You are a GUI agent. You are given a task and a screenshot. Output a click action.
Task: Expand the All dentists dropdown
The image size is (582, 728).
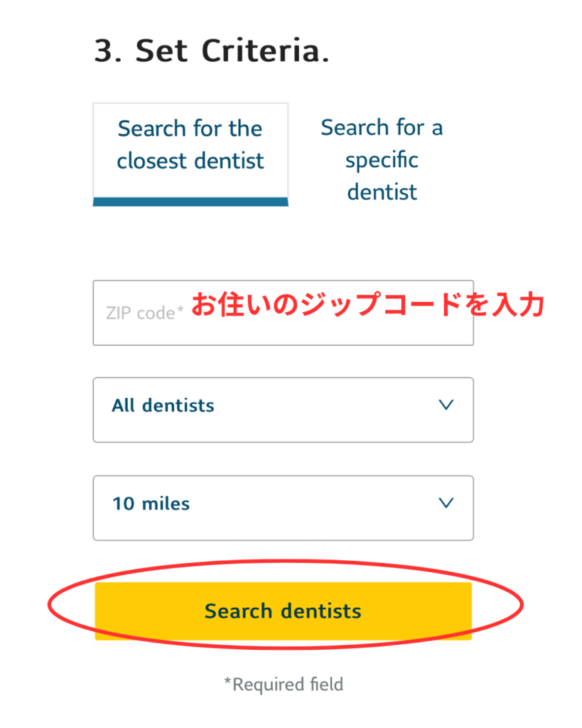tap(283, 409)
